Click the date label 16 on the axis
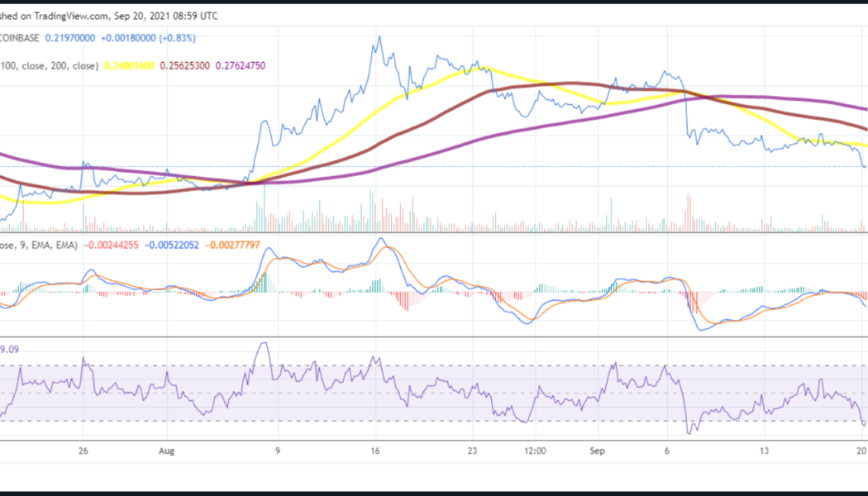The height and width of the screenshot is (496, 868). point(374,451)
